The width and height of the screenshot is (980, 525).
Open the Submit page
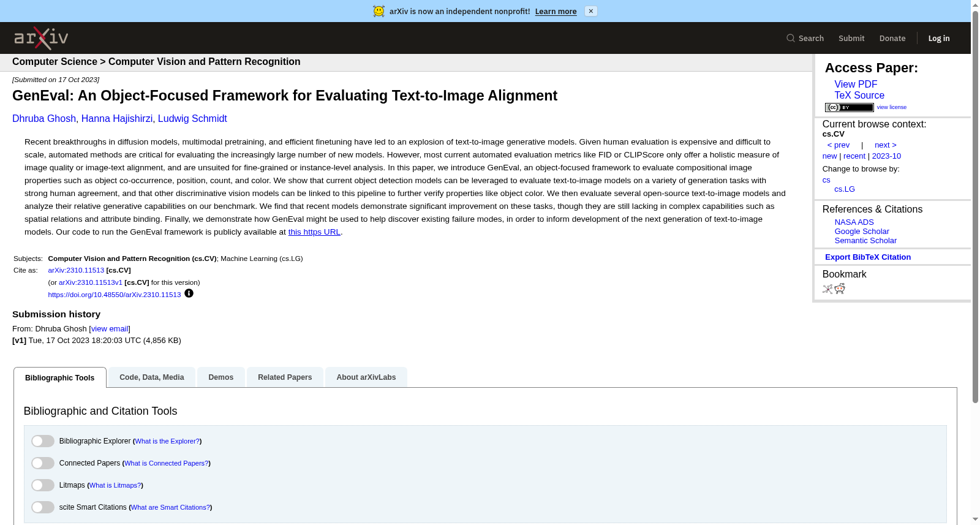[851, 38]
